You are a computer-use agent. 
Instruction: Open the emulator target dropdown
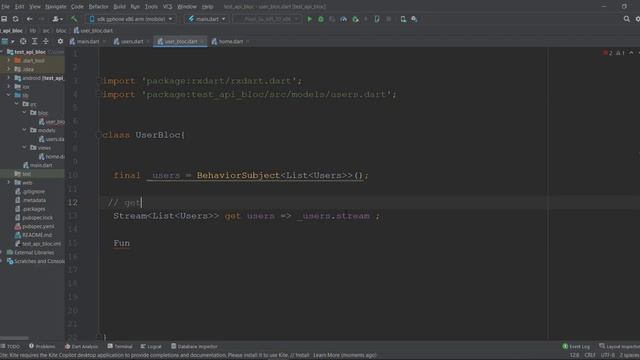pos(267,19)
